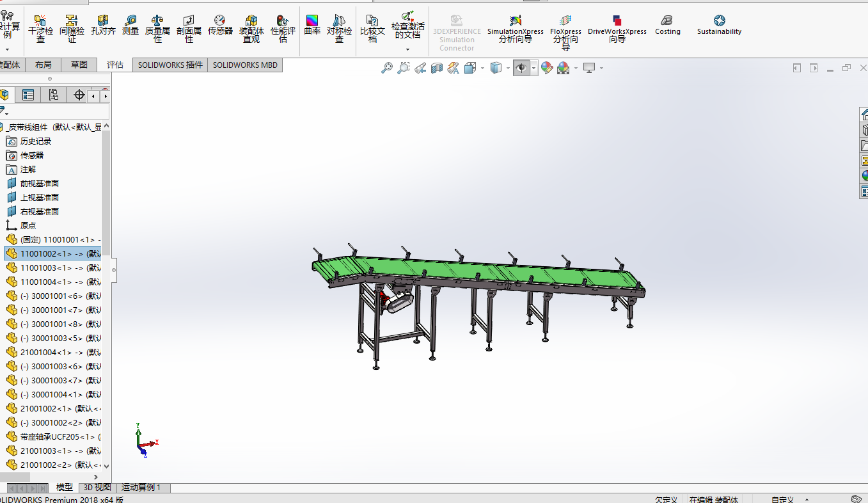This screenshot has height=503, width=868.
Task: Launch SimulationXpress analysis wizard
Action: 515,29
